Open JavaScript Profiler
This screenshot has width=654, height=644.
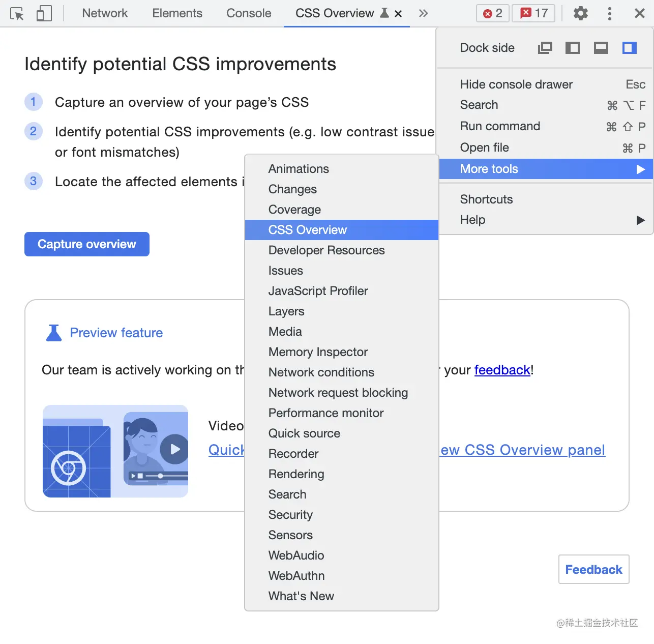[341, 291]
